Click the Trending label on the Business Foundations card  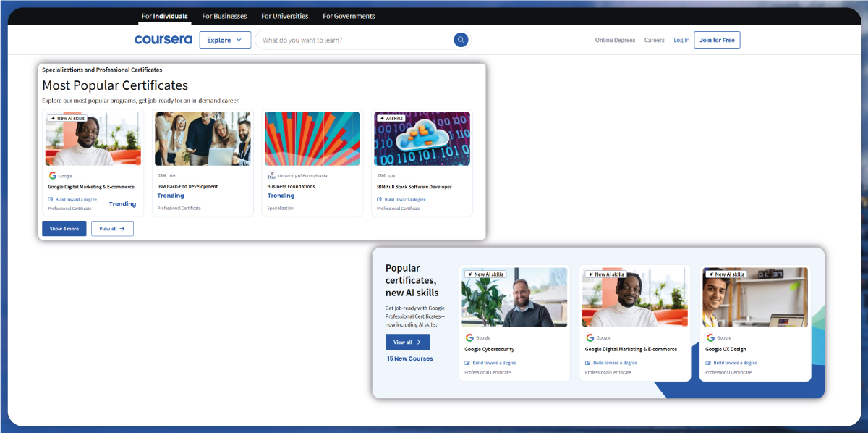281,196
